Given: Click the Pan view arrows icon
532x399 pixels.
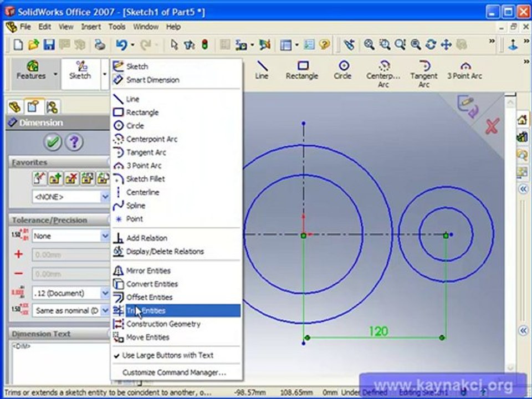Looking at the screenshot, I should coord(446,44).
